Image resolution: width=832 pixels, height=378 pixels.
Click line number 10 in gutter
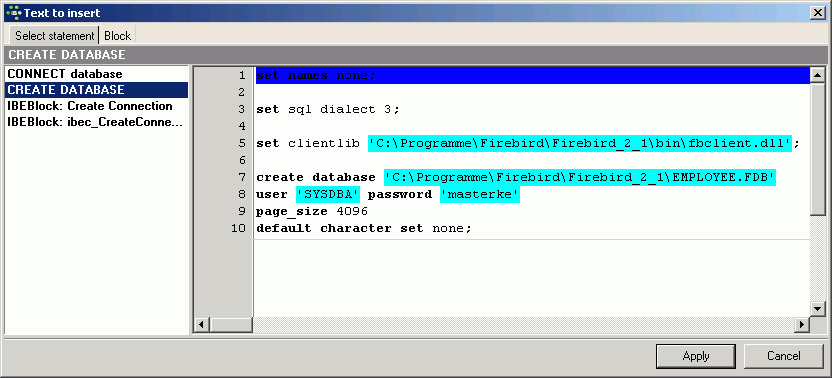pyautogui.click(x=239, y=228)
